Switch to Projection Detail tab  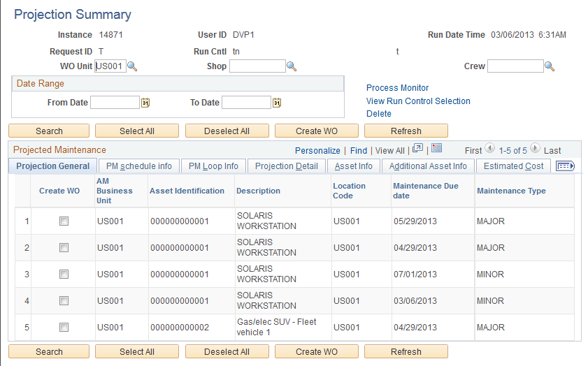coord(287,166)
